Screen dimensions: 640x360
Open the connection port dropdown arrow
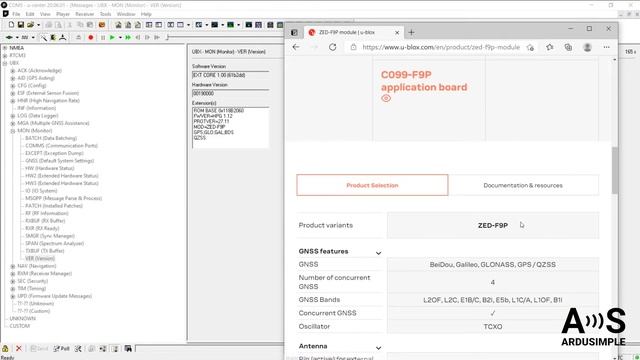pos(17,38)
